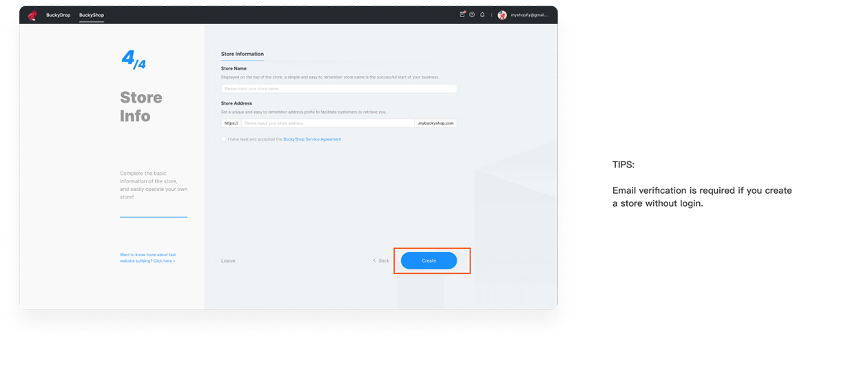This screenshot has height=366, width=868.
Task: Open the notification bell icon
Action: [x=482, y=14]
